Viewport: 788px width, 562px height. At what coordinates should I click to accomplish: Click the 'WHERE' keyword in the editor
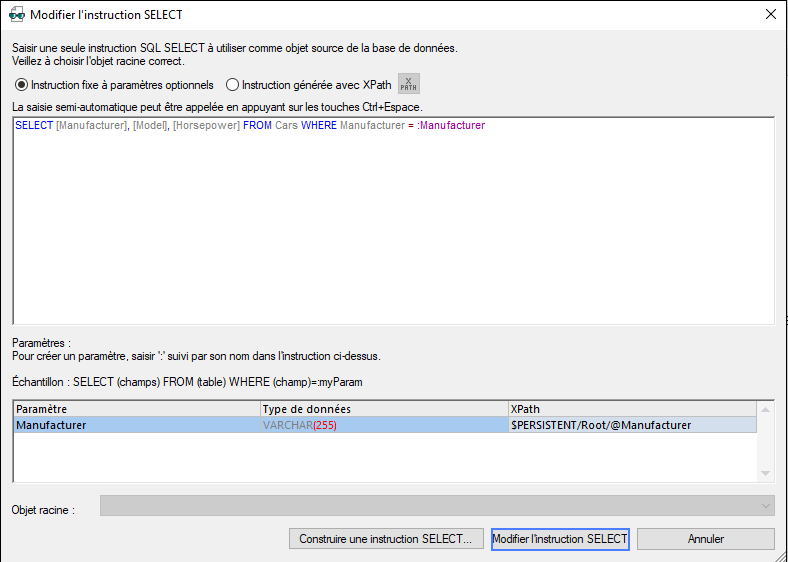319,125
